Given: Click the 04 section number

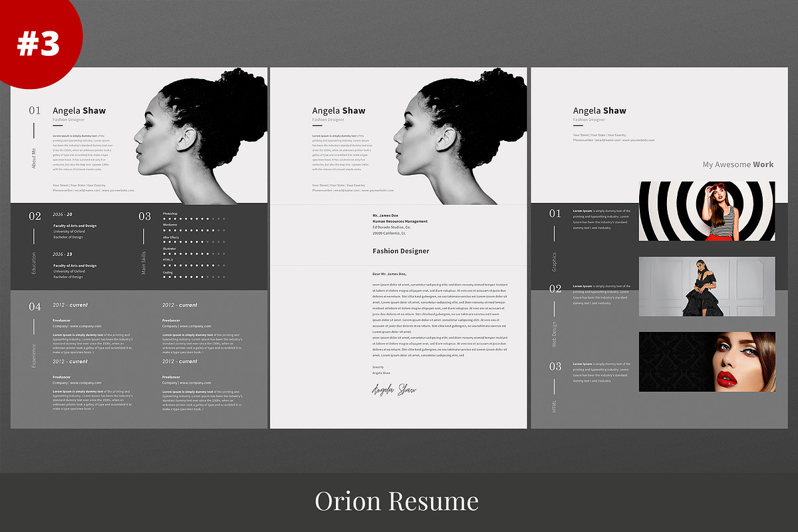Looking at the screenshot, I should tap(35, 307).
